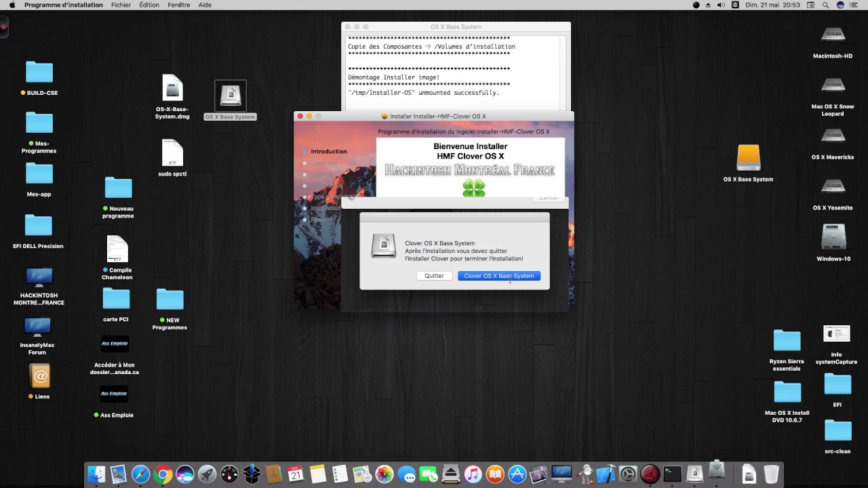
Task: Open Calendar from the Dock
Action: [x=296, y=474]
